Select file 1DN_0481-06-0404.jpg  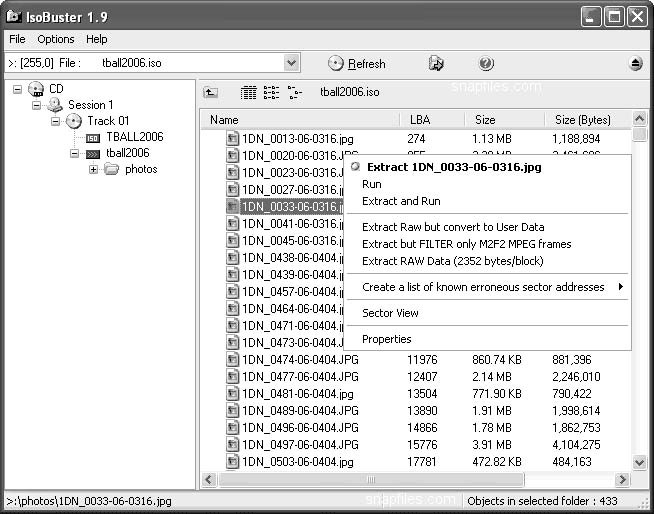pos(297,394)
